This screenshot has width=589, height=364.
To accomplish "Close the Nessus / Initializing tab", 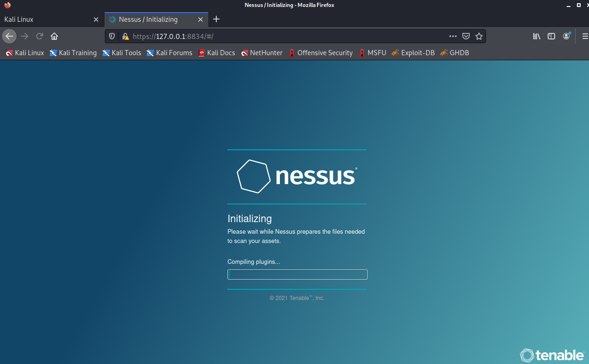I will coord(201,19).
